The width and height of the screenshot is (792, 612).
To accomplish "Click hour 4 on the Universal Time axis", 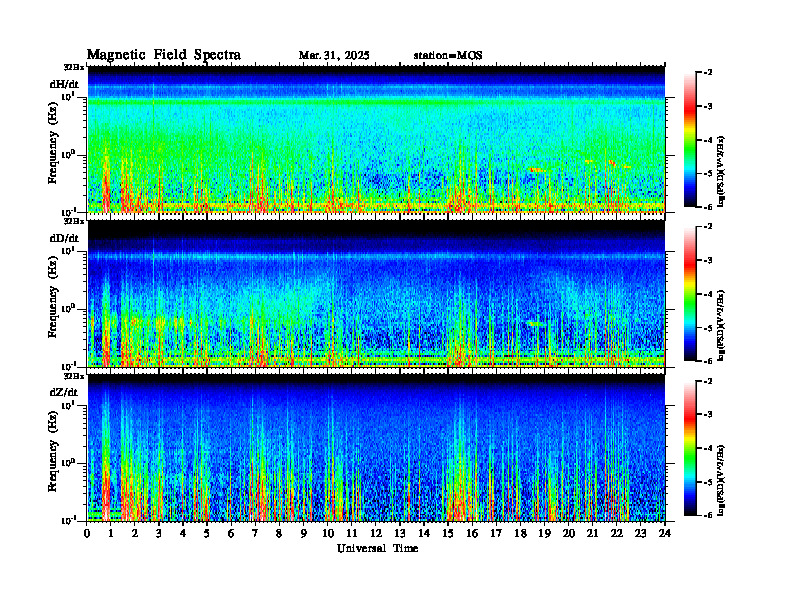I will pyautogui.click(x=183, y=533).
